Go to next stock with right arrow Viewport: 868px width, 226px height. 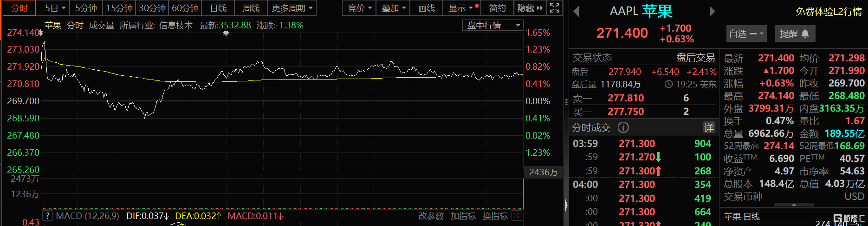tap(712, 12)
